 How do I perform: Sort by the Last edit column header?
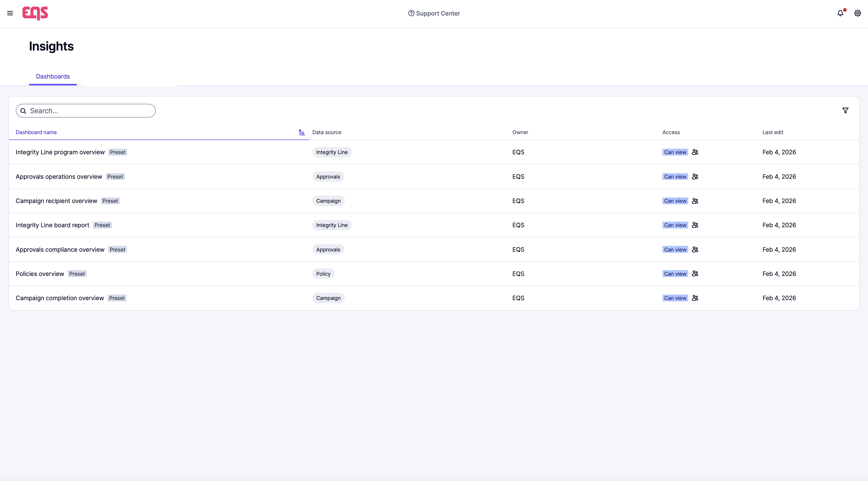tap(772, 132)
